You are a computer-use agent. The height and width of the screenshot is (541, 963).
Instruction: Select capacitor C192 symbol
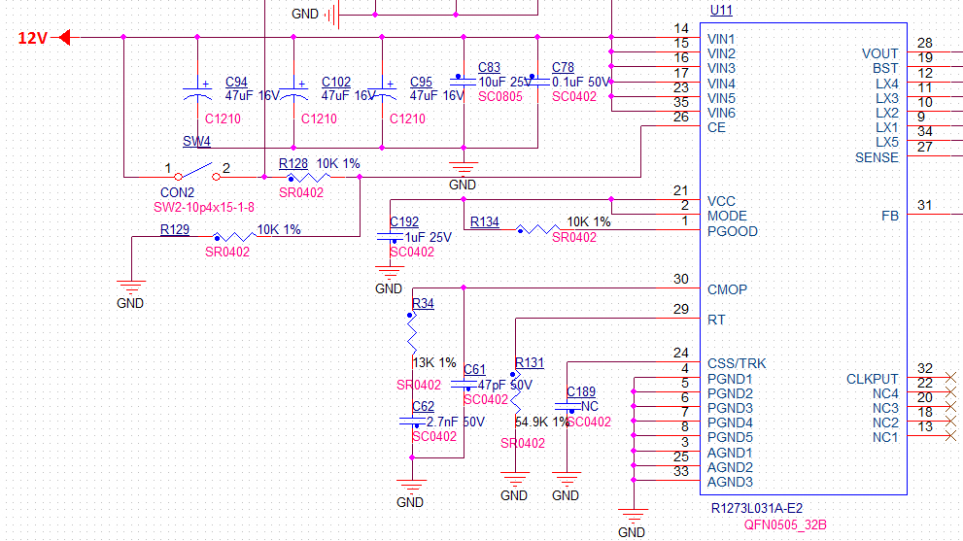(x=391, y=236)
